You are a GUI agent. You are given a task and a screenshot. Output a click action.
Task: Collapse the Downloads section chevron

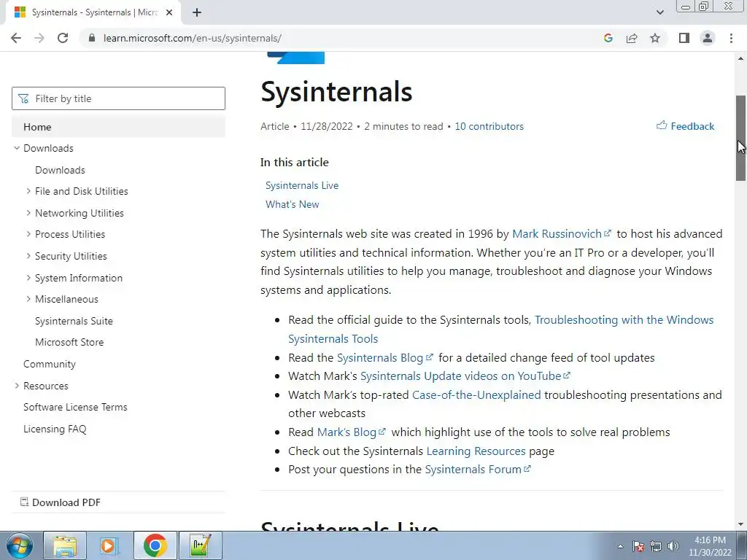pyautogui.click(x=17, y=148)
